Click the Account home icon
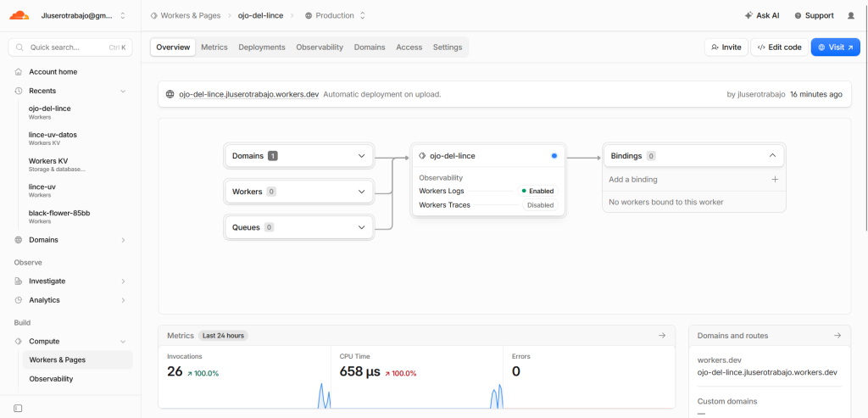 point(19,72)
